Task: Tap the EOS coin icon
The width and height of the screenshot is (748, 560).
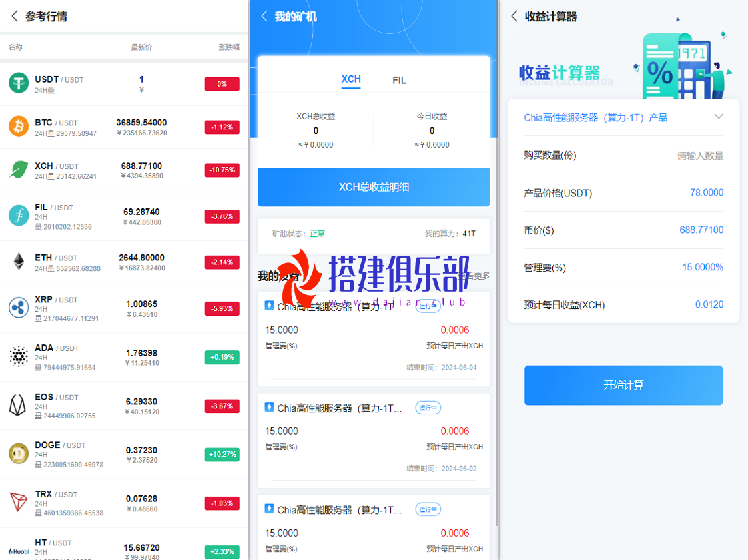Action: coord(19,405)
